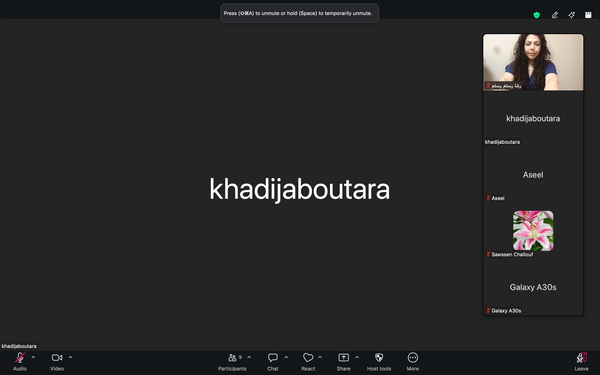This screenshot has width=600, height=375.
Task: Open Host tools shield menu
Action: coord(379,361)
